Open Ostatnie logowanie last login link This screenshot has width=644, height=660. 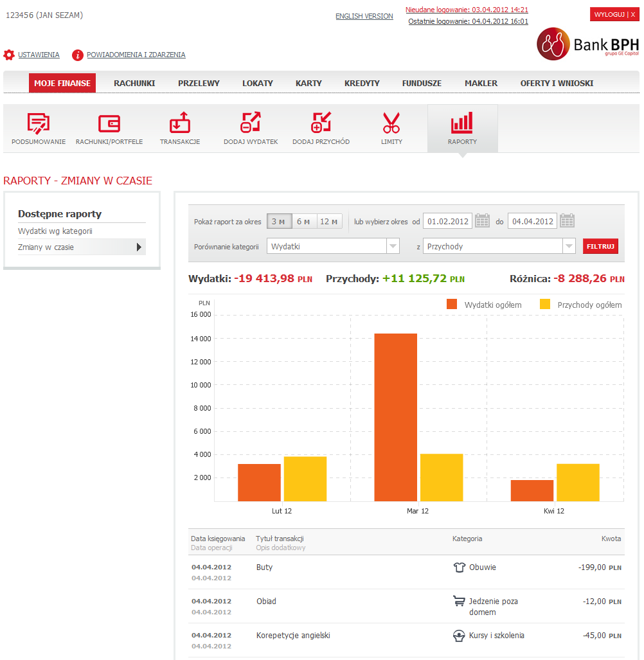click(468, 21)
